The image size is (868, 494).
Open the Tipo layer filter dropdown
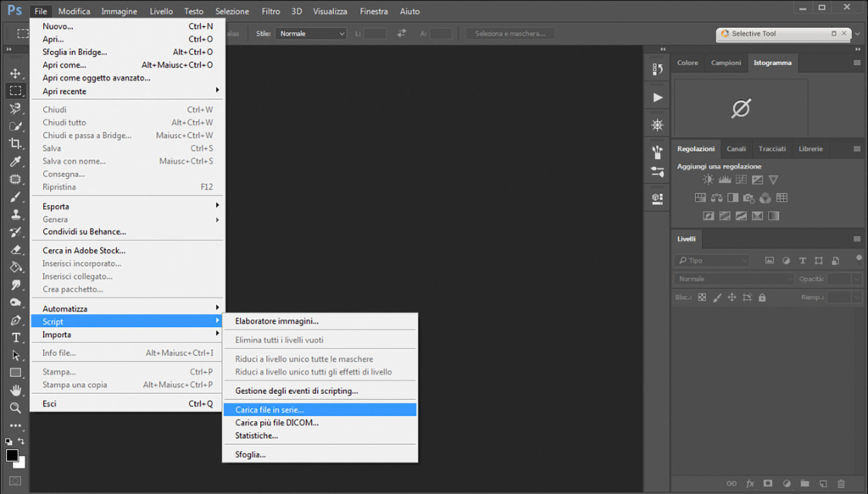[x=712, y=260]
